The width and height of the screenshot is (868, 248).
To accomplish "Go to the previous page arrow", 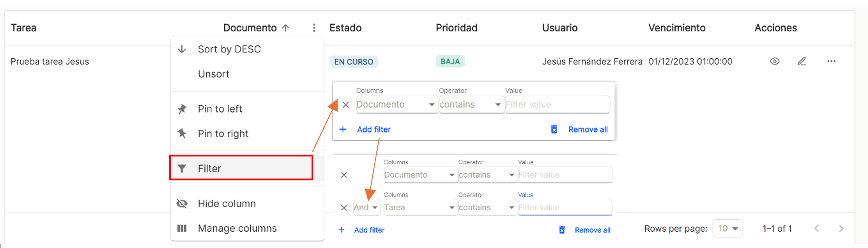I will (x=816, y=229).
